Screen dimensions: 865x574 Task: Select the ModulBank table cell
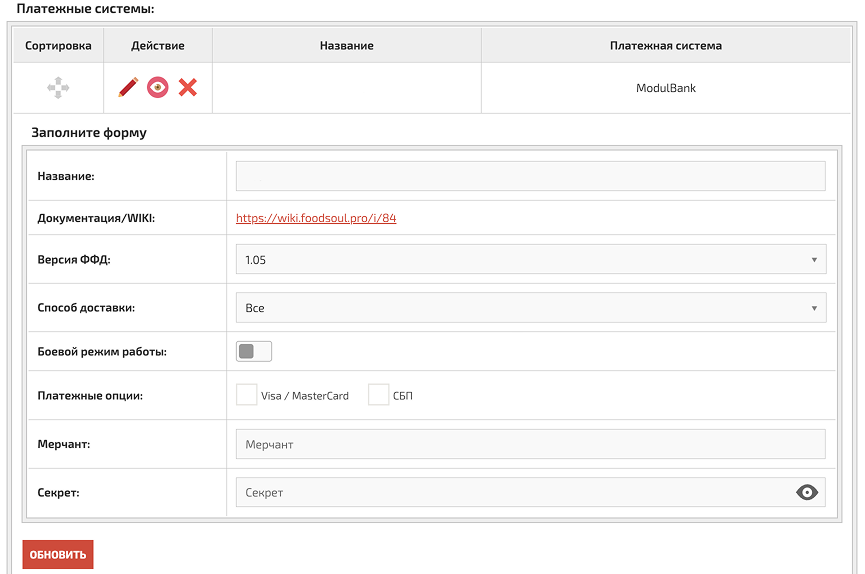pos(665,88)
